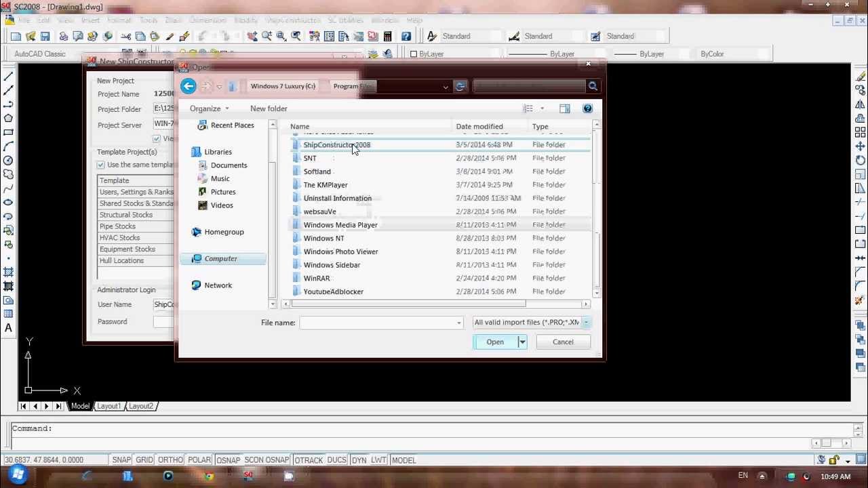The height and width of the screenshot is (488, 868).
Task: Expand the File name combo box arrow
Action: pyautogui.click(x=459, y=323)
